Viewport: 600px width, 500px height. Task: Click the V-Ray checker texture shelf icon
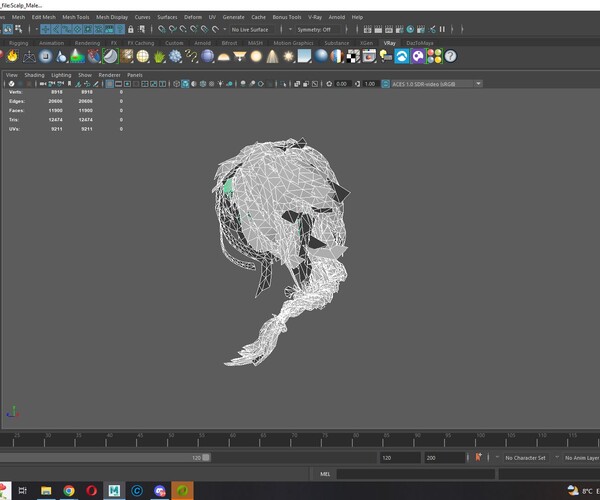354,56
